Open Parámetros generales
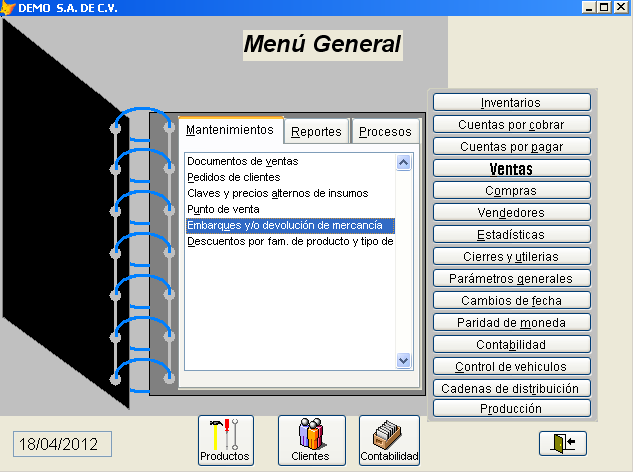 click(512, 278)
